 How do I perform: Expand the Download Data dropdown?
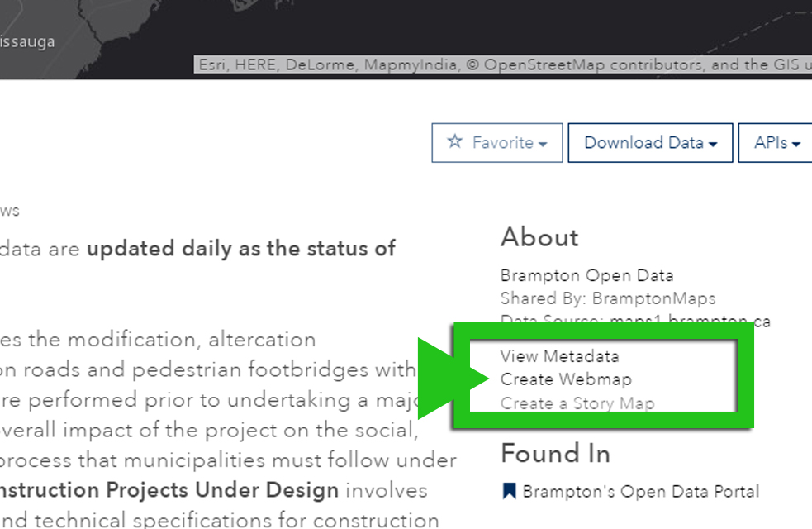[x=650, y=142]
